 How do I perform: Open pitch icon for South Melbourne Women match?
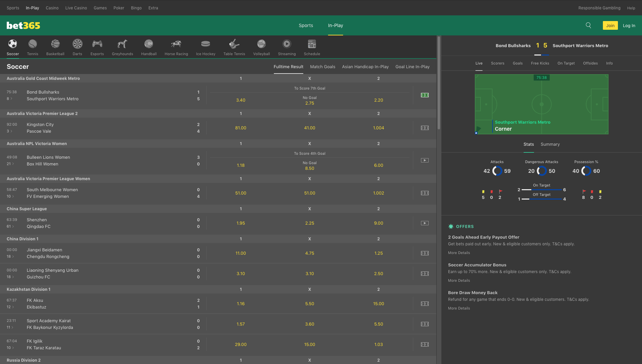pos(425,193)
